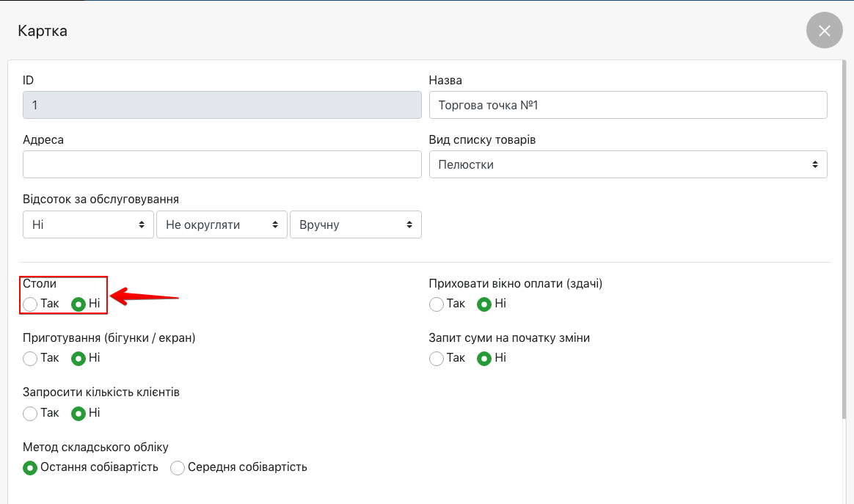Click the Назва text field
Screen dimensions: 854x504
pyautogui.click(x=627, y=105)
